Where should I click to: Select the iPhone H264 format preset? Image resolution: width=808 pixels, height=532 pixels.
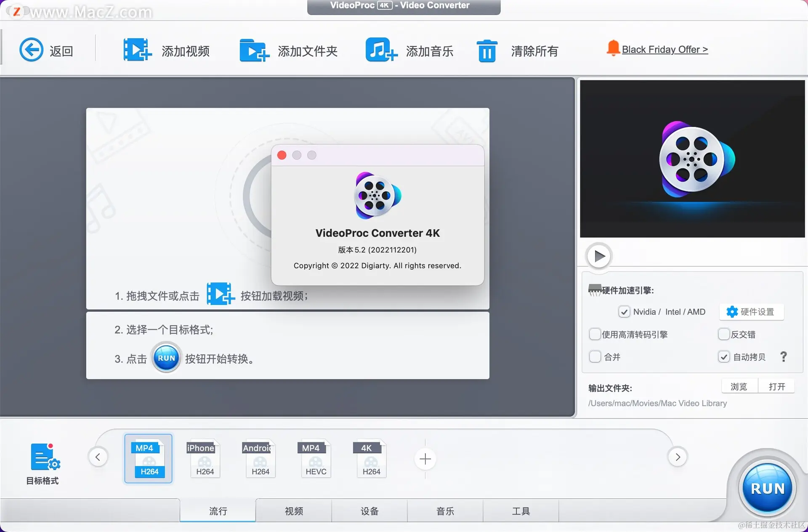pos(205,459)
